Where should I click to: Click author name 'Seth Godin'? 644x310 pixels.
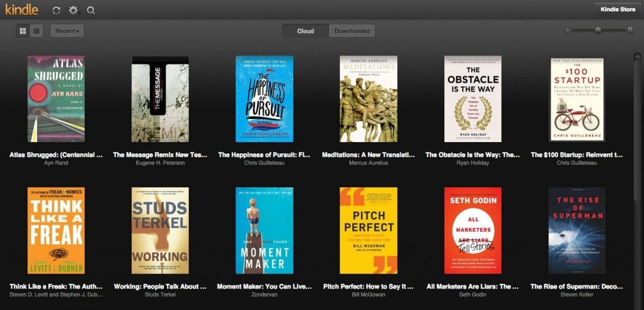pos(473,294)
